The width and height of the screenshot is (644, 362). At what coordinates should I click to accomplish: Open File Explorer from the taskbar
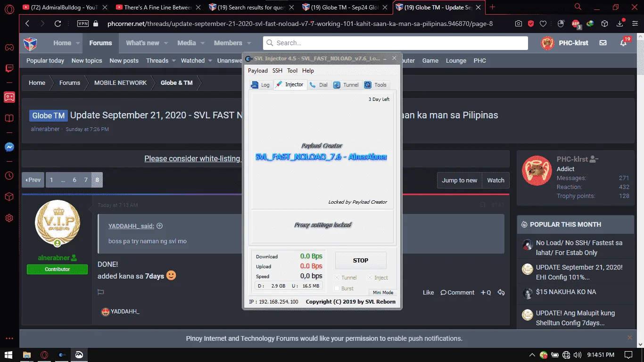click(27, 355)
